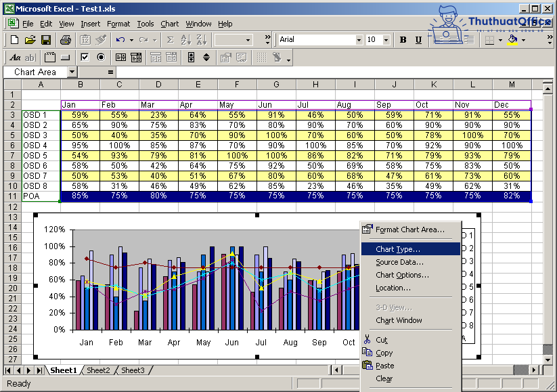
Task: Open the font size dropdown
Action: [x=384, y=39]
